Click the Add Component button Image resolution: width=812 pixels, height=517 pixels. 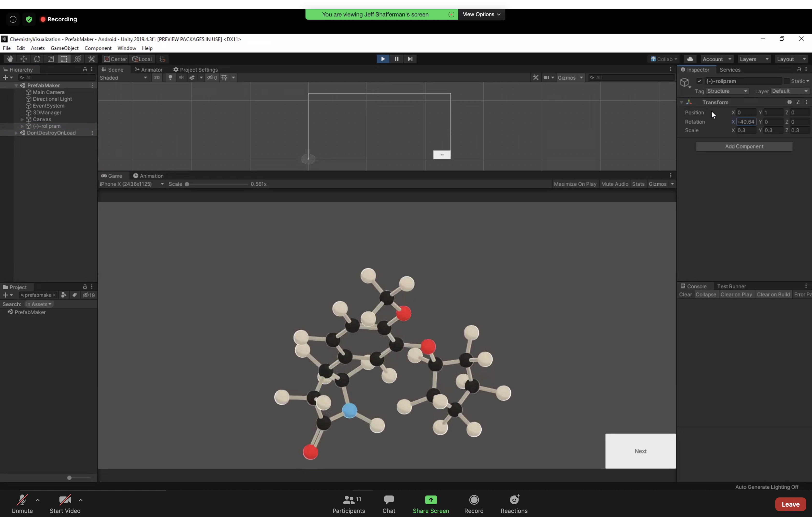click(x=744, y=147)
